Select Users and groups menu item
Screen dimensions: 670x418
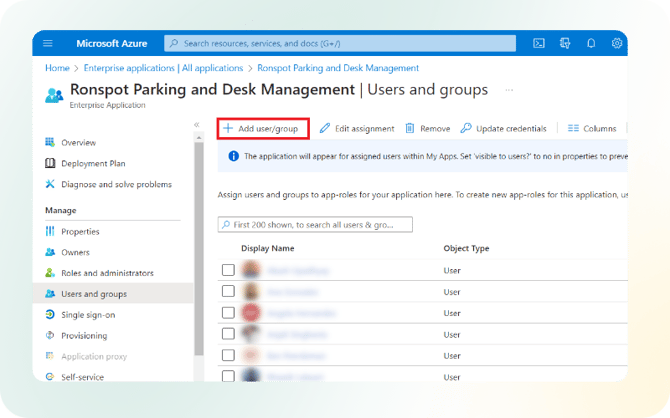click(113, 294)
